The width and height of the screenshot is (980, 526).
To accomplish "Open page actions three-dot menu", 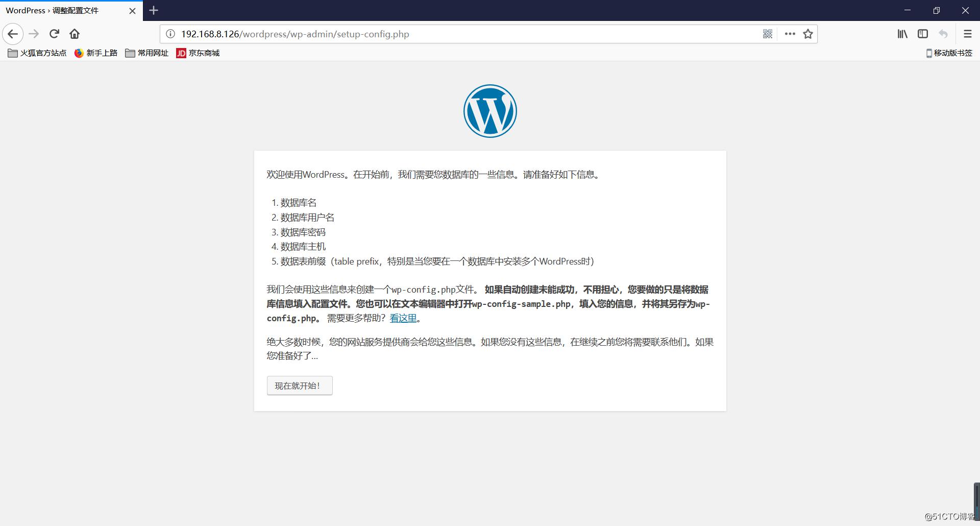I will [x=790, y=34].
